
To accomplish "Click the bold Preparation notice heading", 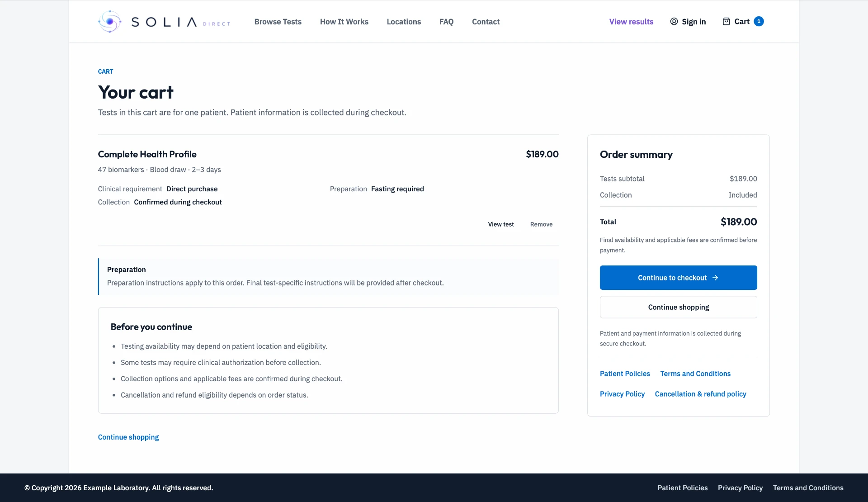I will click(126, 270).
